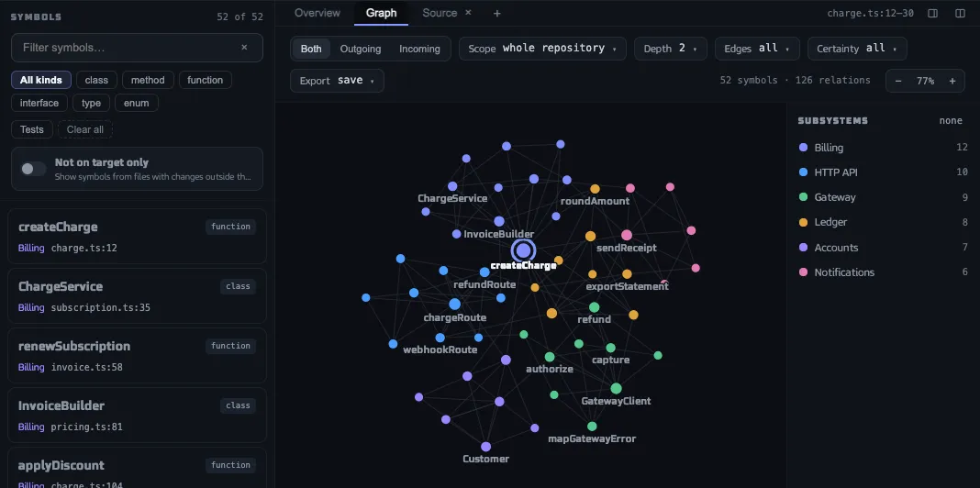Toggle the method kind filter chip
The height and width of the screenshot is (488, 980).
pyautogui.click(x=148, y=80)
